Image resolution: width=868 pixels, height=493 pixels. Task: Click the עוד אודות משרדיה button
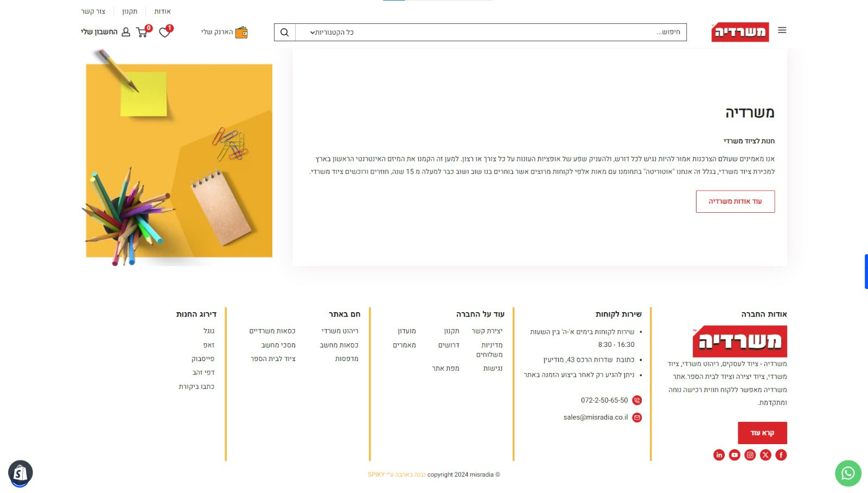pyautogui.click(x=735, y=201)
